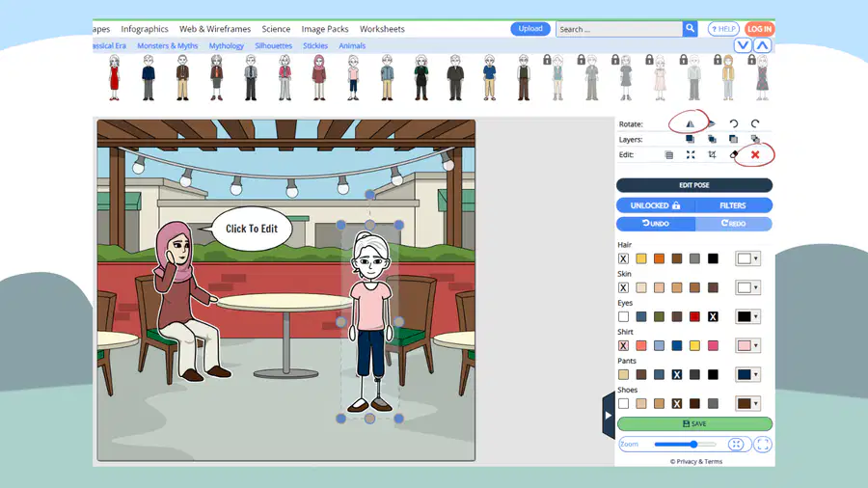Viewport: 868px width, 488px height.
Task: Click the 'Click To Edit' speech bubble
Action: point(252,229)
